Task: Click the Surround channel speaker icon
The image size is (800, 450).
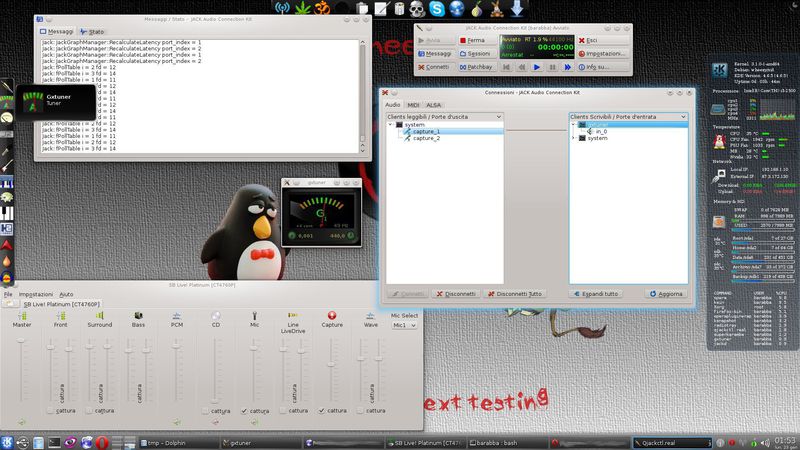Action: (x=99, y=316)
